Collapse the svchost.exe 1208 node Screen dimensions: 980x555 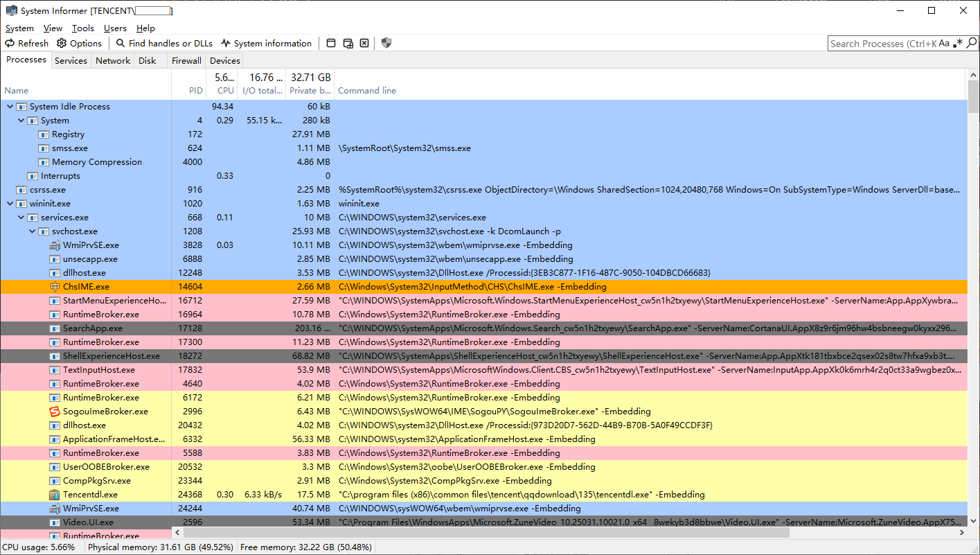(32, 231)
